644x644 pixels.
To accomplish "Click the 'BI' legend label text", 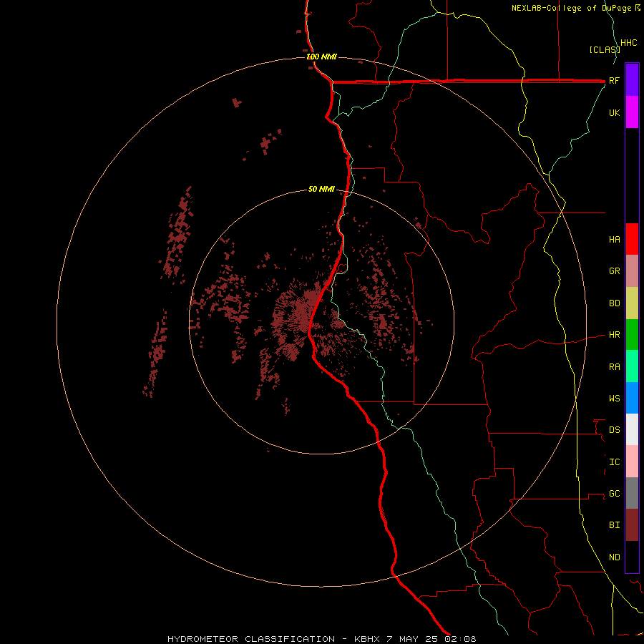I will click(x=614, y=525).
